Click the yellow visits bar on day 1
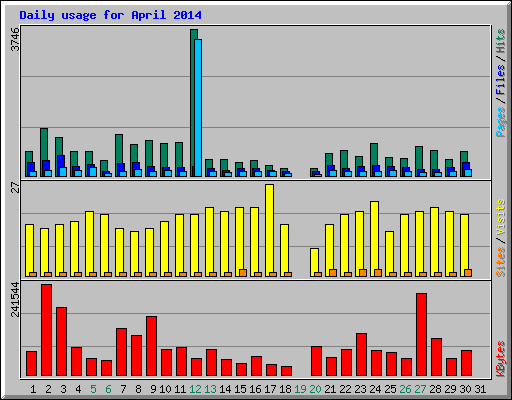Image resolution: width=512 pixels, height=400 pixels. [29, 250]
